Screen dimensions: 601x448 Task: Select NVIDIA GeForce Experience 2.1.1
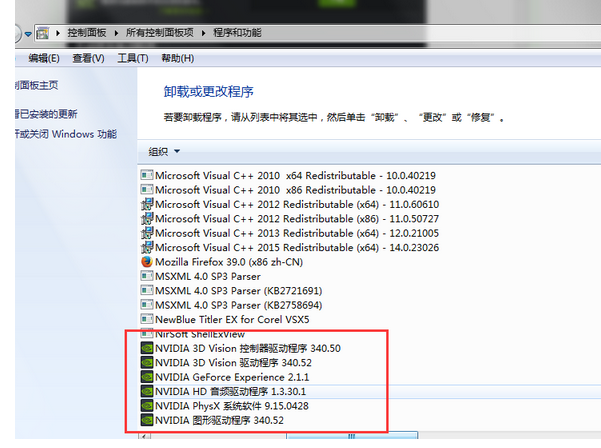click(232, 377)
